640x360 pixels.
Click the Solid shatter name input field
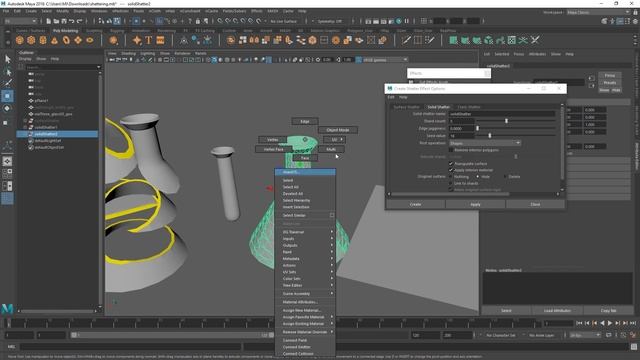[x=502, y=114]
